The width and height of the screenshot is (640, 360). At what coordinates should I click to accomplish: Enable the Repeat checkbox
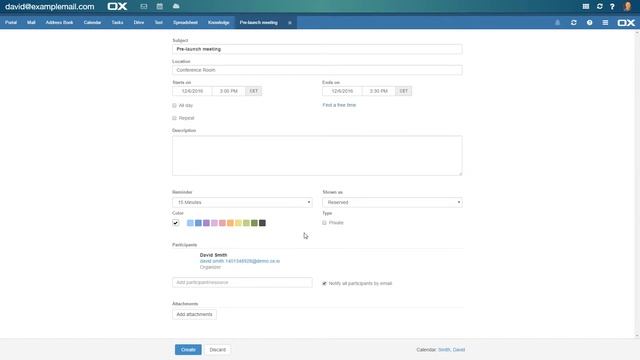coord(174,118)
